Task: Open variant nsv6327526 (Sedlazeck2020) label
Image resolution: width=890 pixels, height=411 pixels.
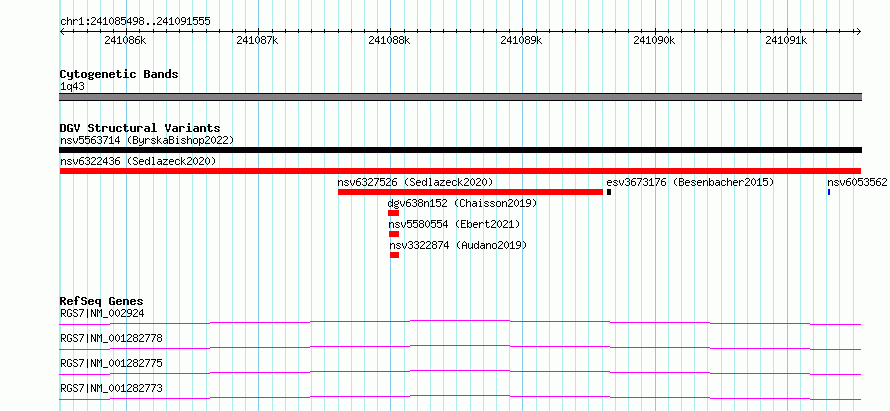Action: pos(415,183)
